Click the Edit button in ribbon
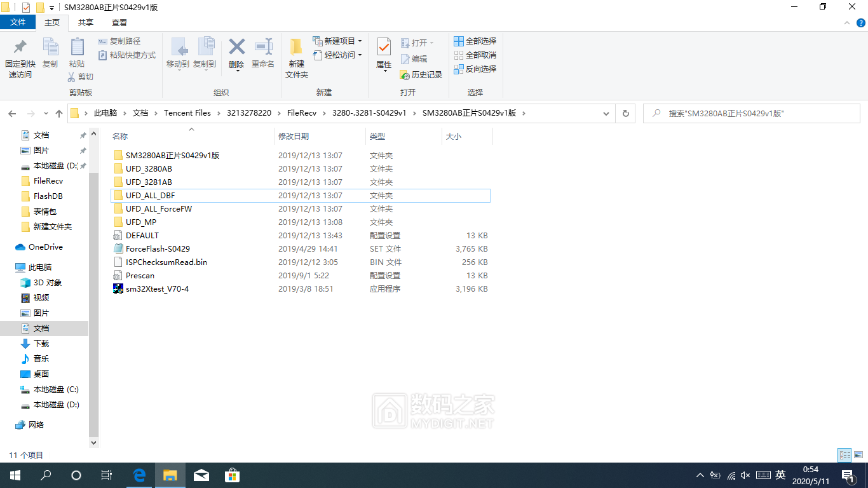Viewport: 868px width, 488px height. [414, 58]
